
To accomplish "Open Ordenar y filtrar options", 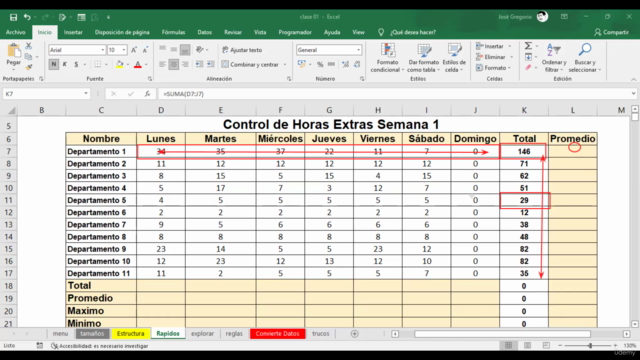I will (554, 58).
